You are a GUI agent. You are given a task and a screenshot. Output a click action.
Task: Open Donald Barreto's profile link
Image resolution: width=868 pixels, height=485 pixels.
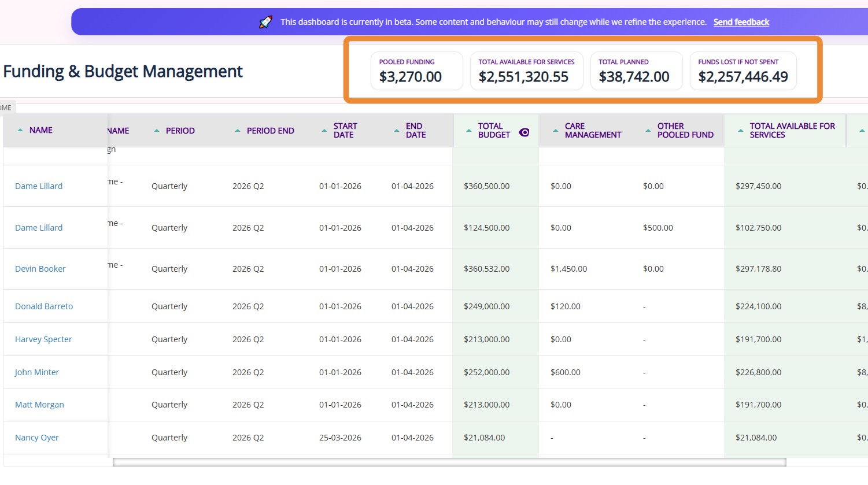(x=44, y=306)
